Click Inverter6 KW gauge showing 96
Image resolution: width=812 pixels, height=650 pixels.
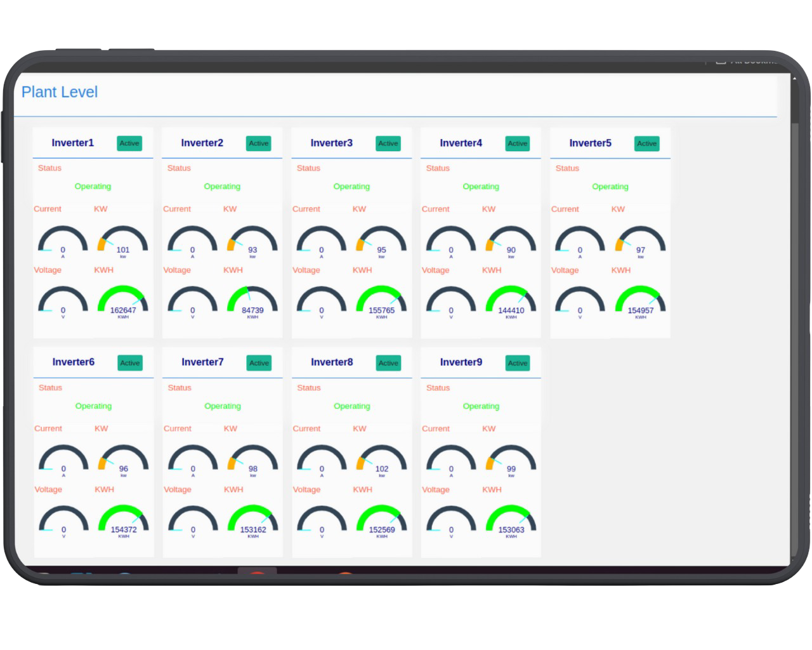123,460
